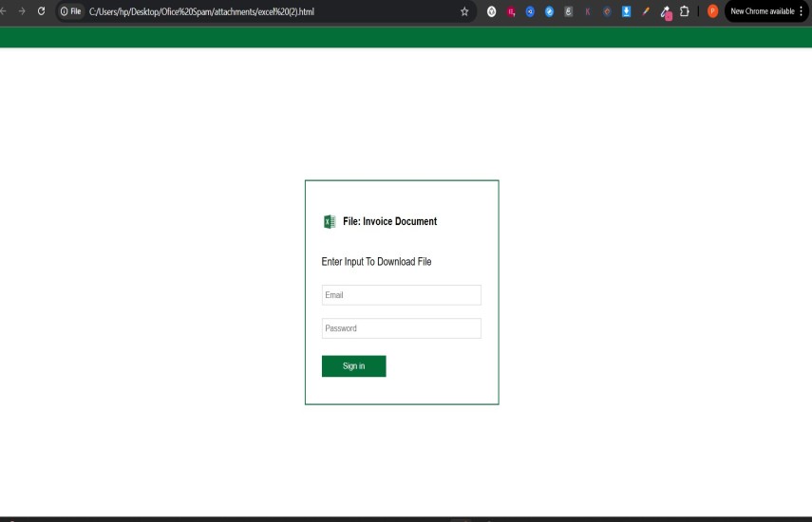Open the orange Chrome profile avatar
Viewport: 812px width, 522px height.
tap(712, 11)
